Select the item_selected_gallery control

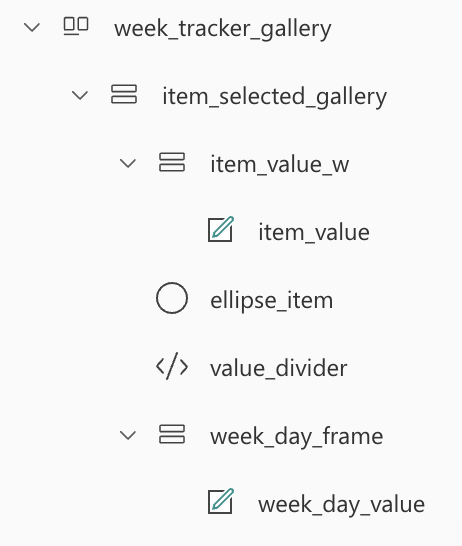pyautogui.click(x=275, y=97)
